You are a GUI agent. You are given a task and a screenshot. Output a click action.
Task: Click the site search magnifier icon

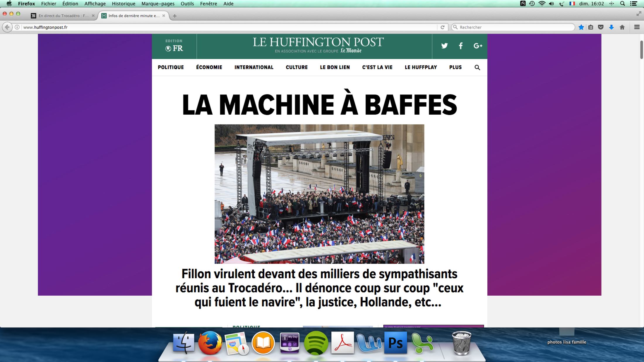coord(477,68)
